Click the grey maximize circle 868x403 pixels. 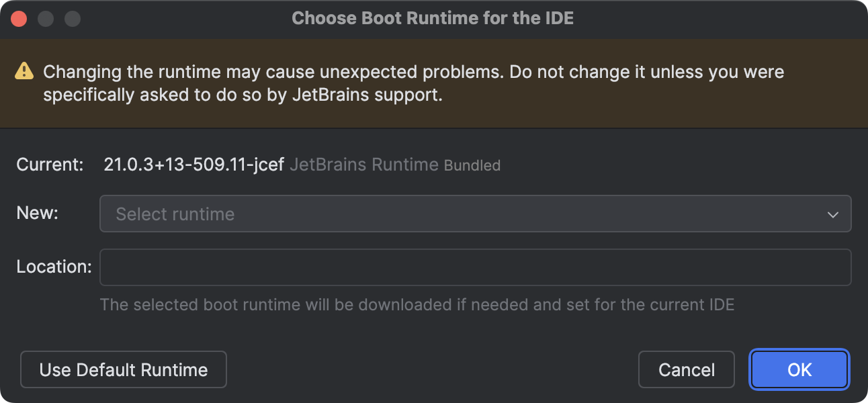pos(73,18)
